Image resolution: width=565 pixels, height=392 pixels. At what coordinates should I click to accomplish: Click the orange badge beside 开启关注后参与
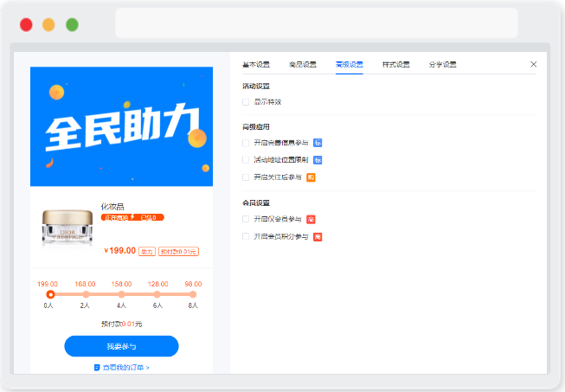(311, 177)
